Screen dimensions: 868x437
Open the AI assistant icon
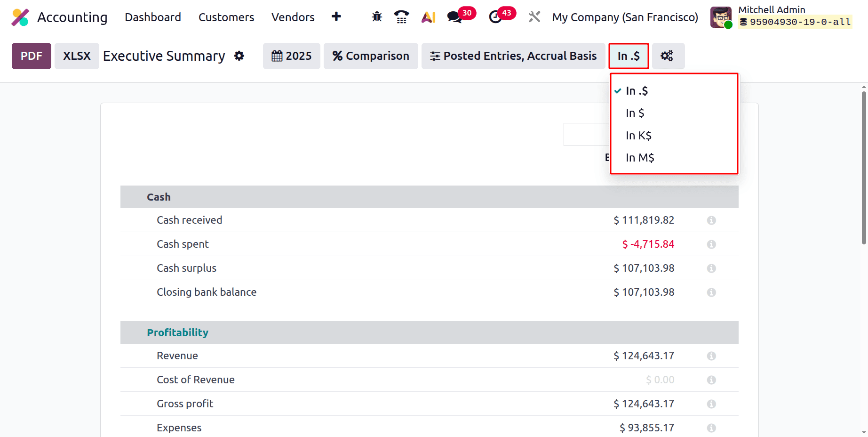point(428,17)
